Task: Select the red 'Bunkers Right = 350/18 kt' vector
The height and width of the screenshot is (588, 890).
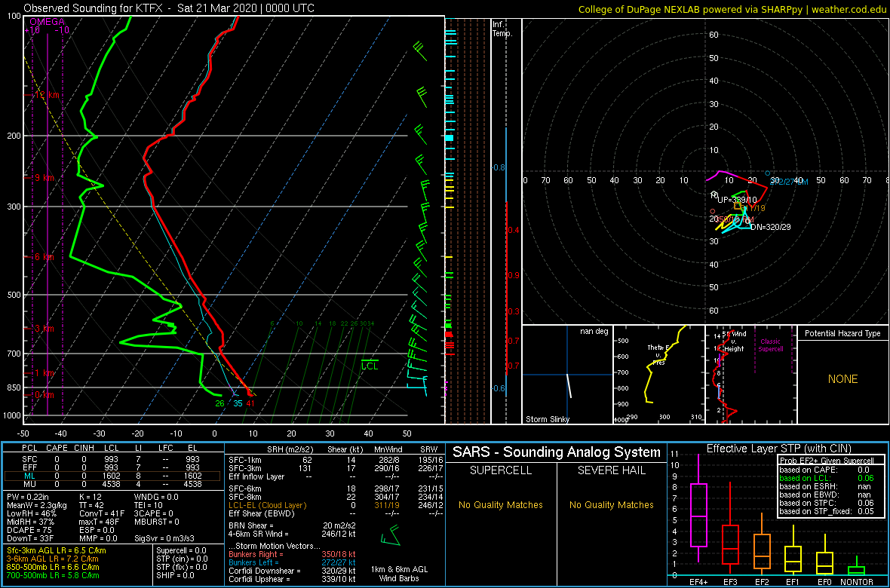Action: coord(292,553)
